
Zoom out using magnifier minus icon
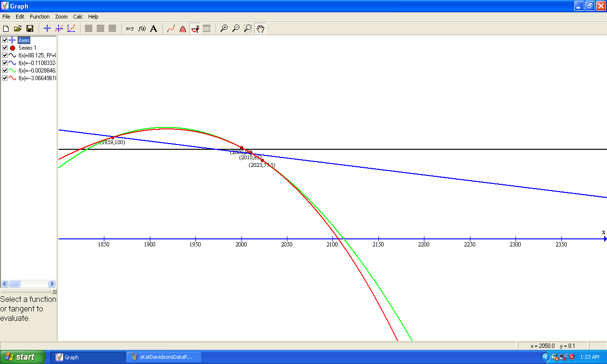click(x=236, y=28)
